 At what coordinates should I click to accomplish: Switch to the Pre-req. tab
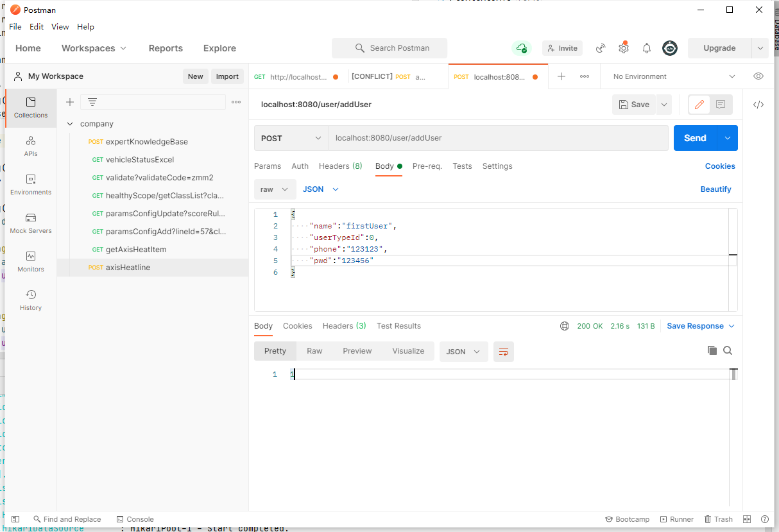(427, 166)
